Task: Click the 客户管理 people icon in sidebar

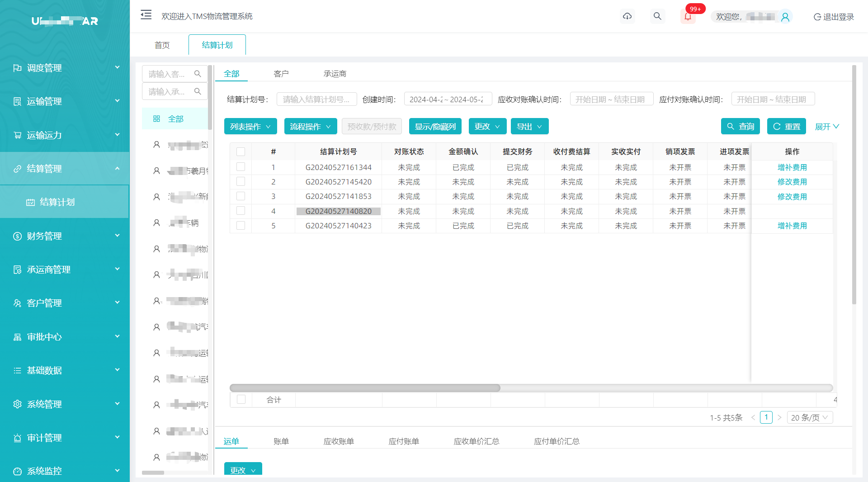Action: coord(17,303)
